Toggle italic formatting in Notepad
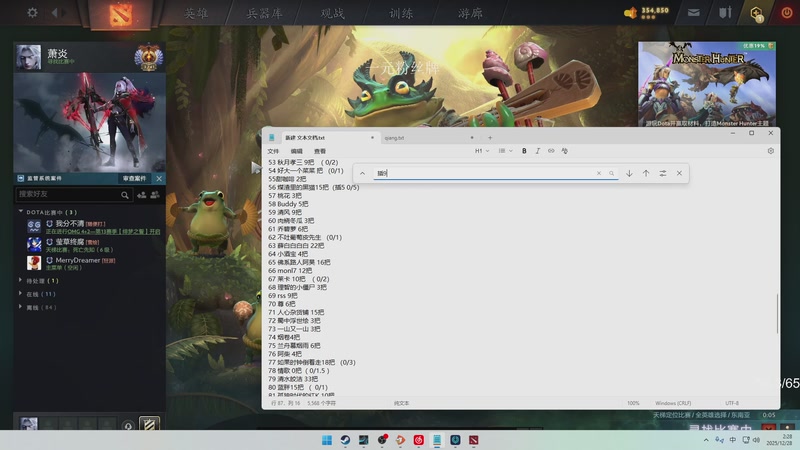This screenshot has width=800, height=450. coord(537,151)
